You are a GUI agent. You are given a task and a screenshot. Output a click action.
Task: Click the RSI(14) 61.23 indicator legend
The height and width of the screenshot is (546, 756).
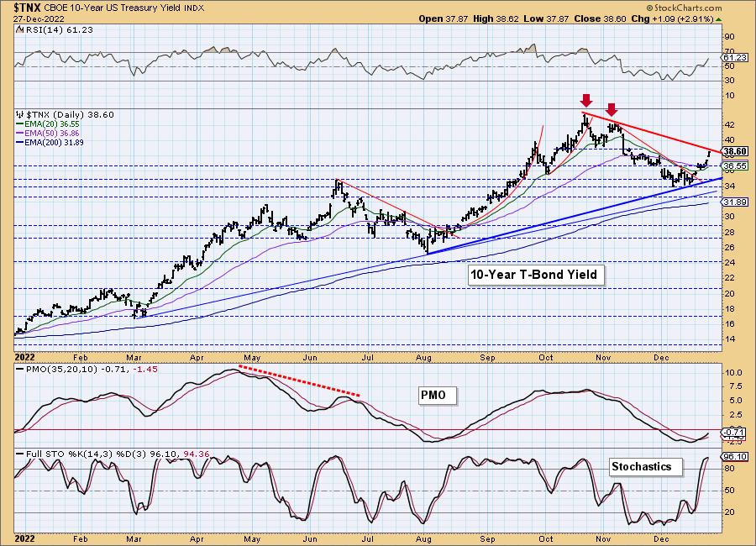58,30
